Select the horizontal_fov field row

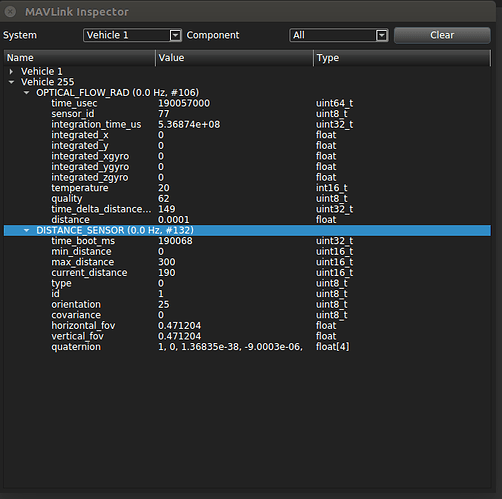pos(247,326)
